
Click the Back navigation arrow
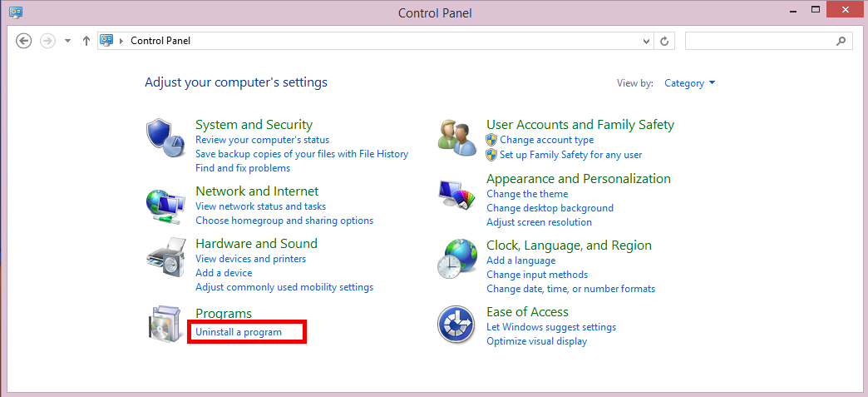tap(24, 41)
